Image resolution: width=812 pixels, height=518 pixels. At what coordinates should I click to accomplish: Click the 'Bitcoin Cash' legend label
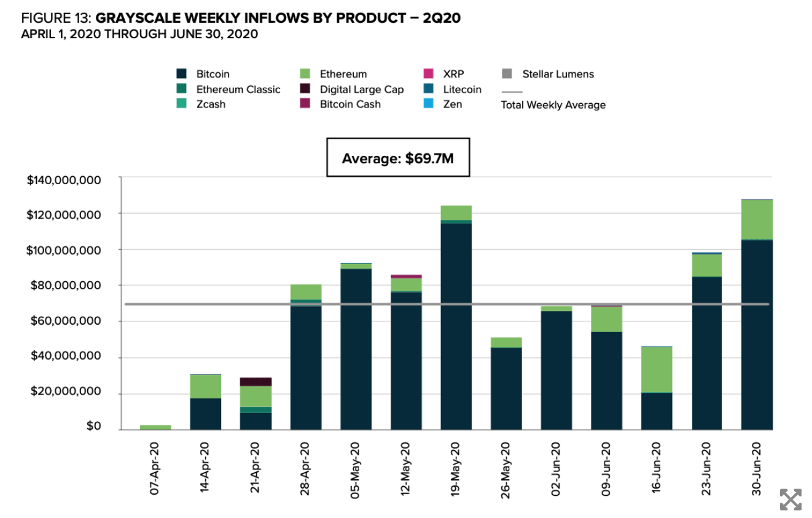350,104
